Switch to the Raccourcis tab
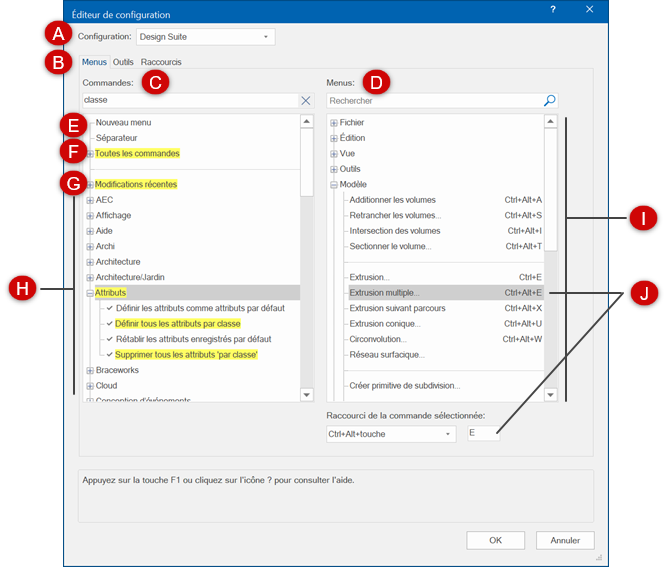 (161, 62)
